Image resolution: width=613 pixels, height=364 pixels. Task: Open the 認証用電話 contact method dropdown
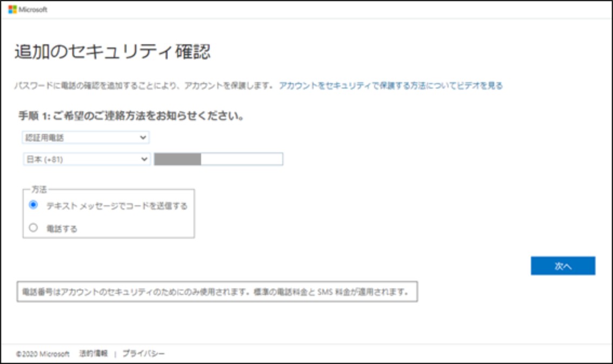(85, 138)
